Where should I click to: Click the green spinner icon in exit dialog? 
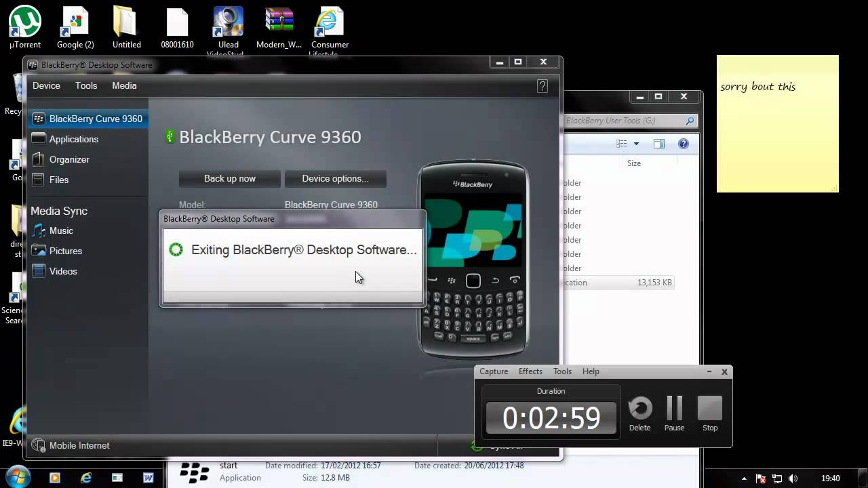point(176,249)
